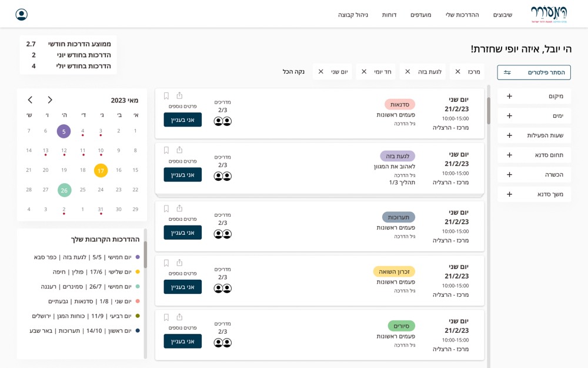
Task: Bookmark the זכרון השואה card
Action: click(166, 263)
